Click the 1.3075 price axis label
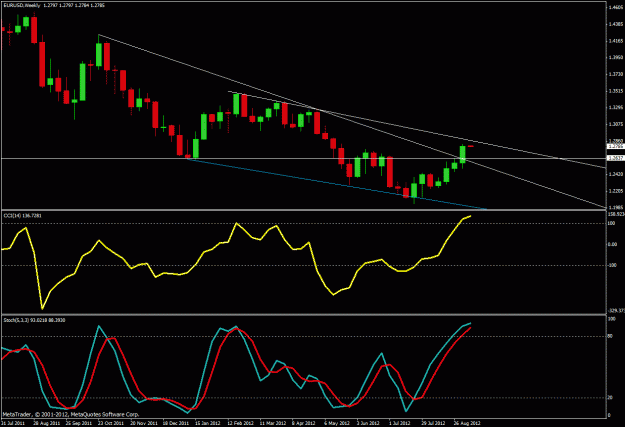625x427 pixels. tap(615, 124)
